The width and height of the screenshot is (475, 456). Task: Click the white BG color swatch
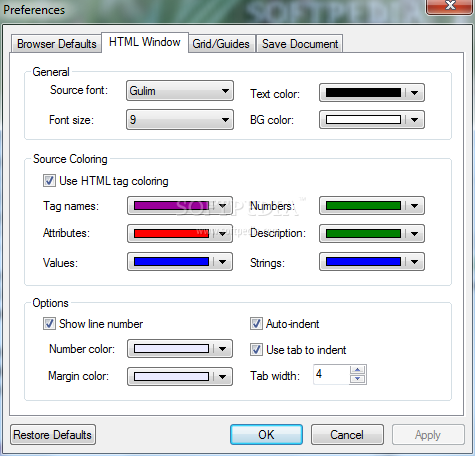(363, 119)
